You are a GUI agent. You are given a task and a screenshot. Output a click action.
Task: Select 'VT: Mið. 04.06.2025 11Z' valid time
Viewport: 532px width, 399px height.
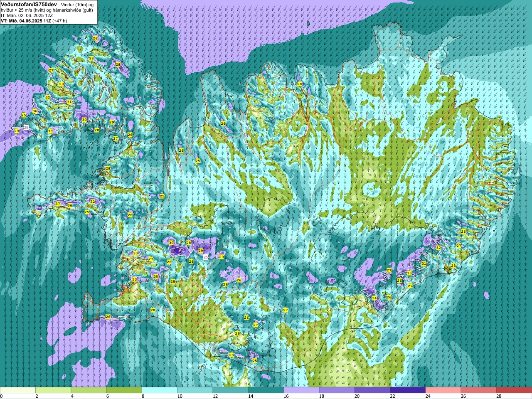26,21
